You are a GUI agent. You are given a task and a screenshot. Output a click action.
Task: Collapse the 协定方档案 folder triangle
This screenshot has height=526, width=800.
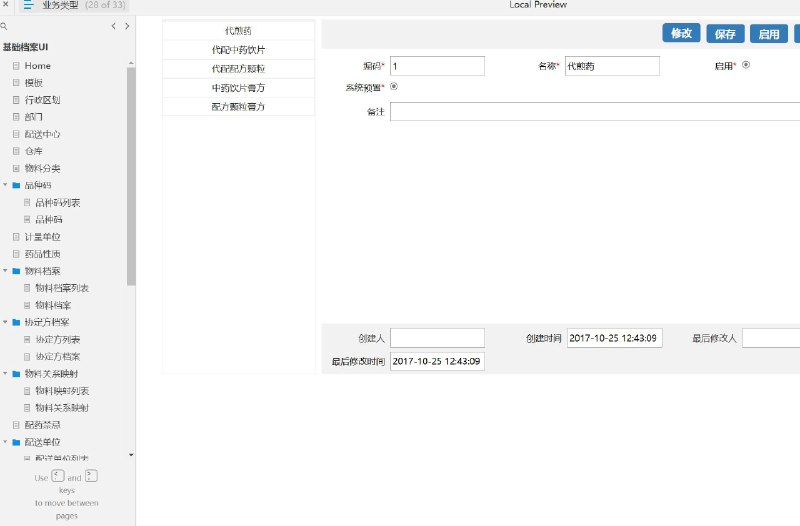click(x=5, y=321)
